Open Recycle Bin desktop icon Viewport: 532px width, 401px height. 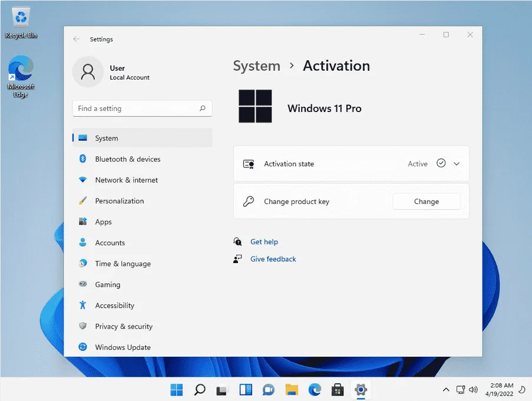click(x=21, y=23)
